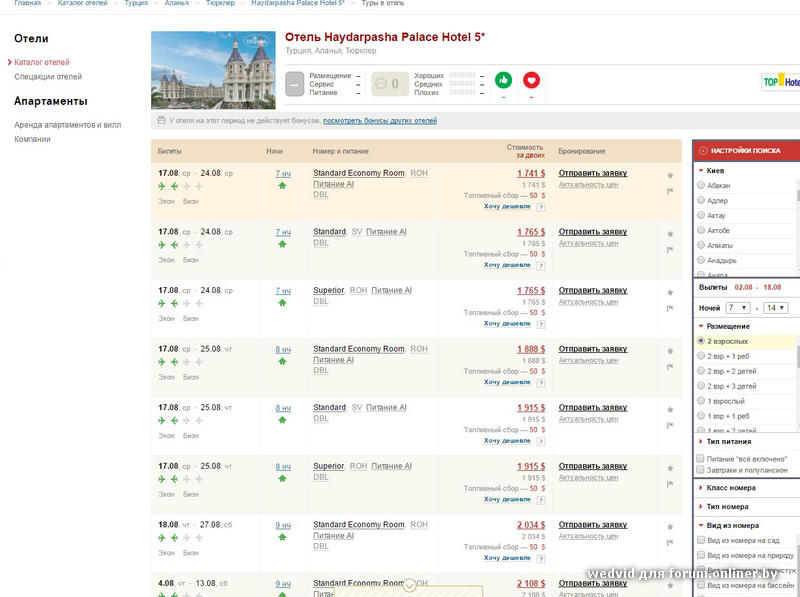Click green house icon under first 7 нч

282,185
